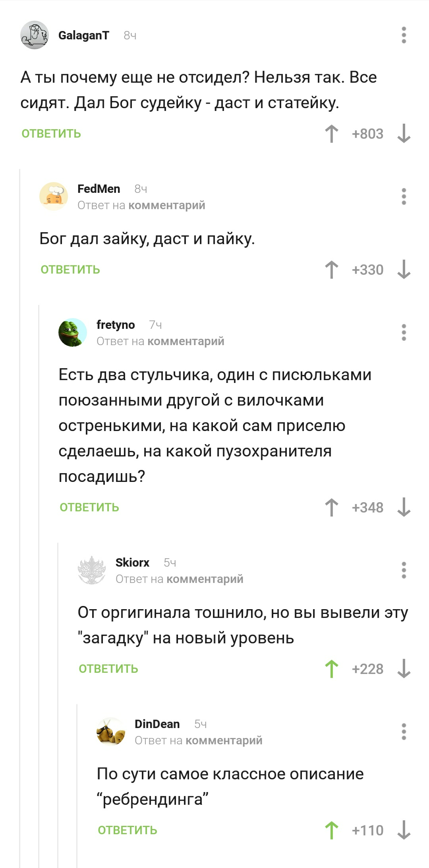Upvote FedMen's comment
This screenshot has height=868, width=429.
(x=331, y=270)
